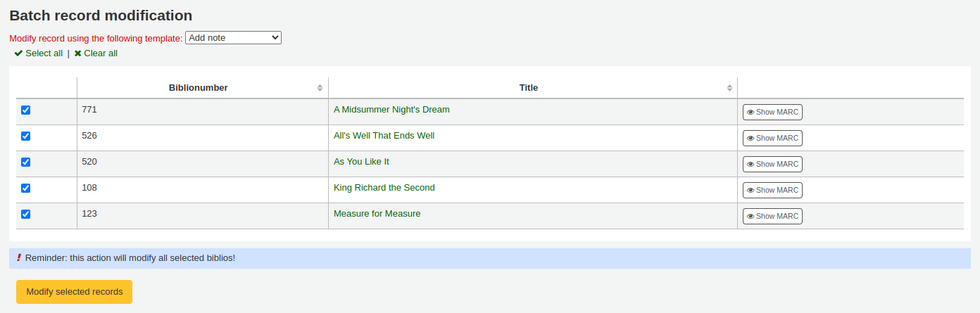The width and height of the screenshot is (980, 313).
Task: Uncheck the Measure for Measure row checkbox
Action: click(x=26, y=215)
